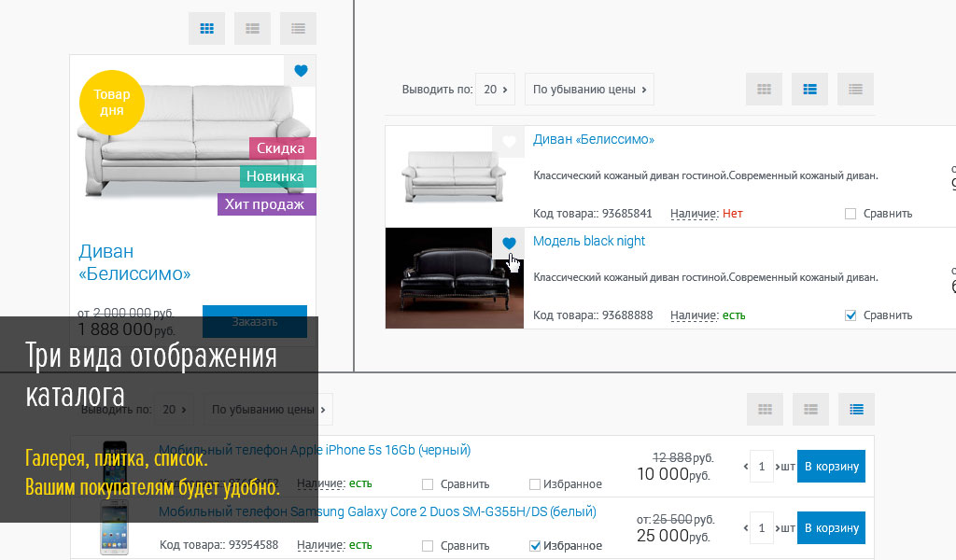956x560 pixels.
Task: Click Код товара 93954588 text
Action: pyautogui.click(x=218, y=545)
